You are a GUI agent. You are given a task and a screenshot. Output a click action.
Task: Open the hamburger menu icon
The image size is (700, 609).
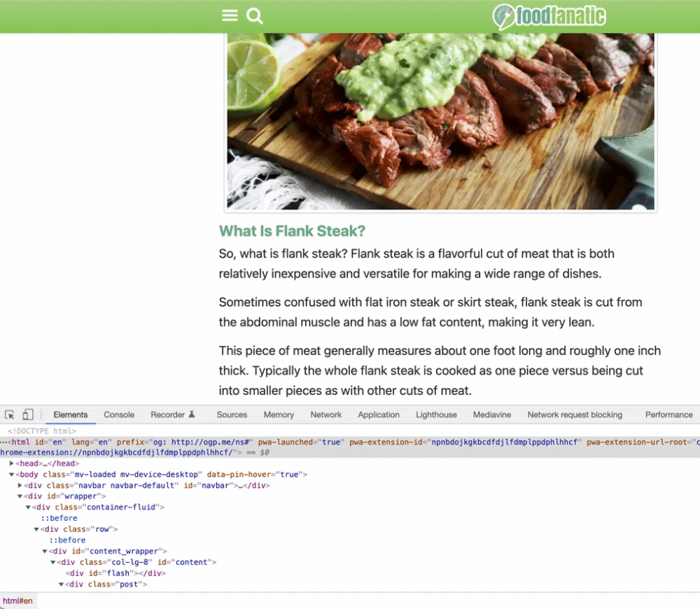pyautogui.click(x=230, y=15)
